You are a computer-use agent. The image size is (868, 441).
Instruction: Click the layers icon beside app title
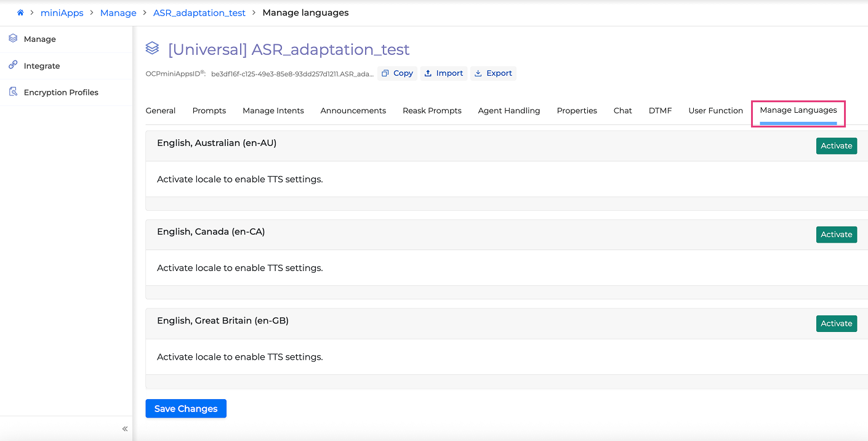point(152,48)
